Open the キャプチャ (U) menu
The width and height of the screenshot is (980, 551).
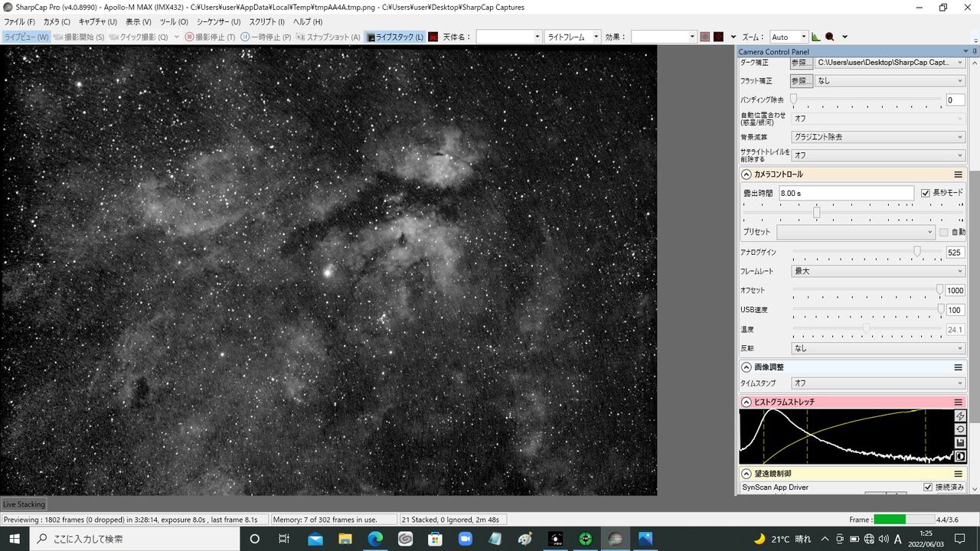pyautogui.click(x=98, y=22)
